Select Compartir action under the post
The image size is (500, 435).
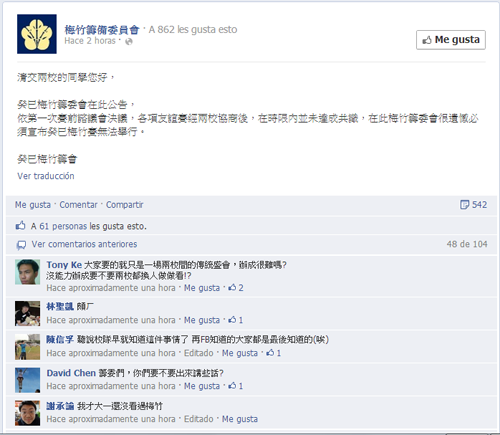pyautogui.click(x=124, y=205)
